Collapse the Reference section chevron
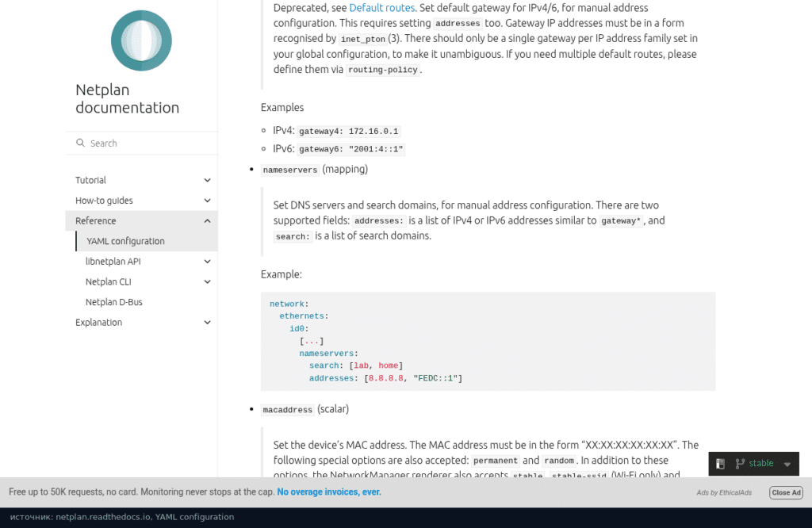The image size is (812, 528). [x=207, y=221]
